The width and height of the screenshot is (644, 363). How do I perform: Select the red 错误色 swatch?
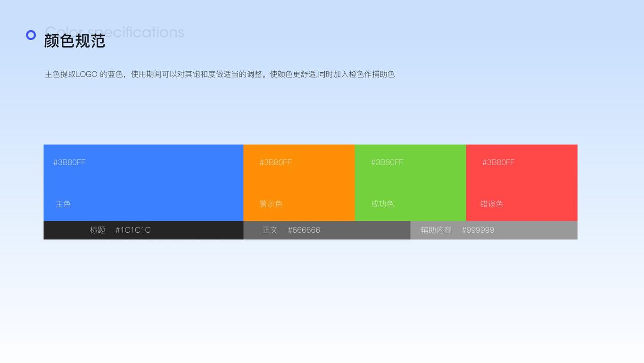[521, 183]
